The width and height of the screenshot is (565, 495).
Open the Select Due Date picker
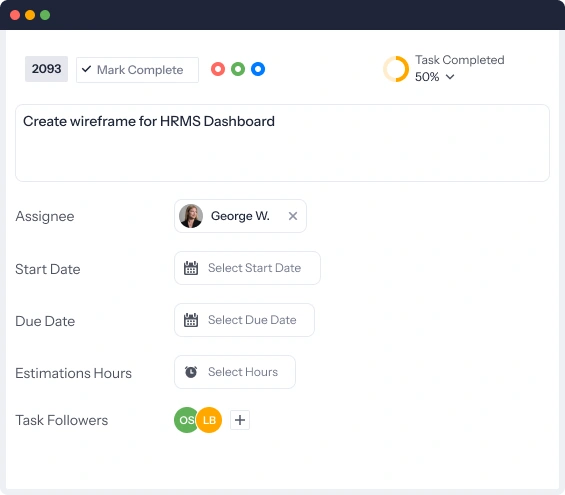[244, 320]
